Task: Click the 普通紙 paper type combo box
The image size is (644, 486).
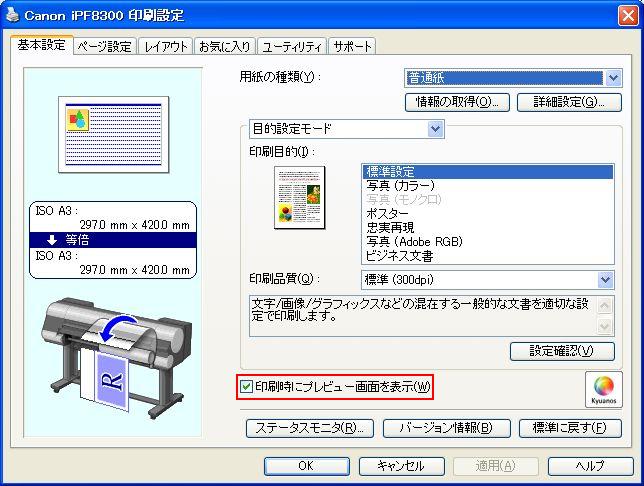Action: point(513,78)
